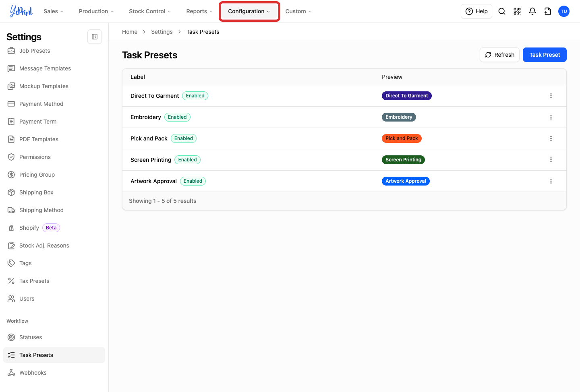Open the global search icon
The width and height of the screenshot is (580, 392).
[x=502, y=11]
